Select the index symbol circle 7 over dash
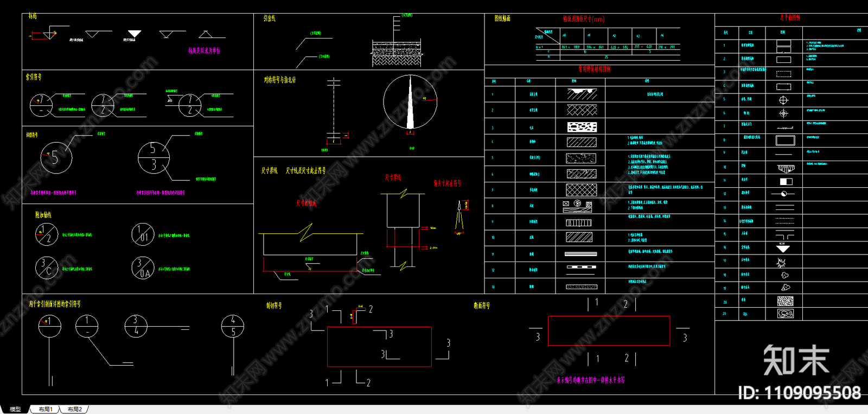868x414 pixels. 41,105
